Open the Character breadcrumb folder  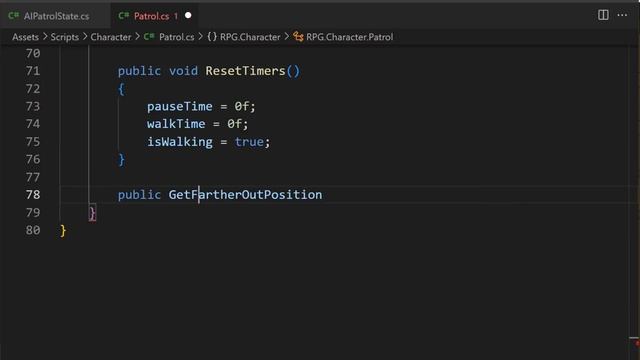point(111,37)
